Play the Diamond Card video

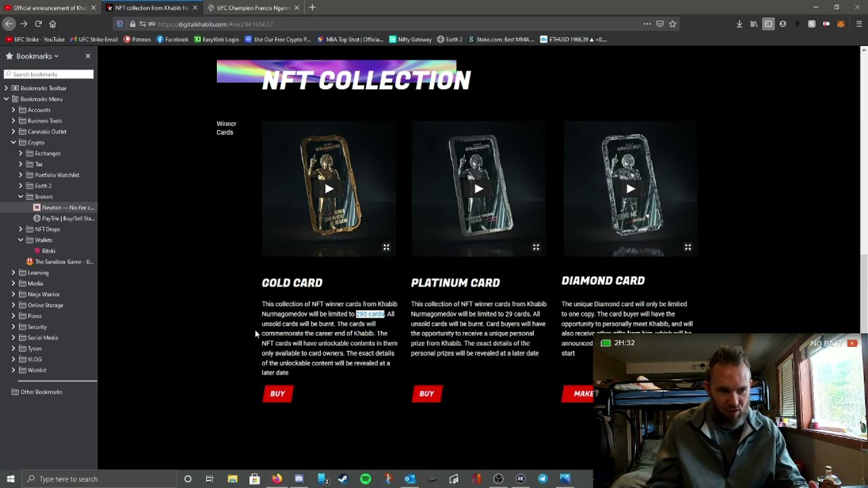631,189
